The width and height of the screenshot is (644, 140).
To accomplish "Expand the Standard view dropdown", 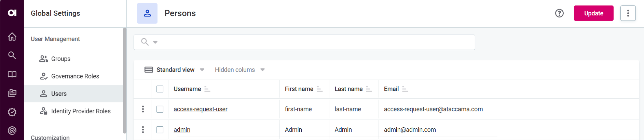I will tap(202, 70).
